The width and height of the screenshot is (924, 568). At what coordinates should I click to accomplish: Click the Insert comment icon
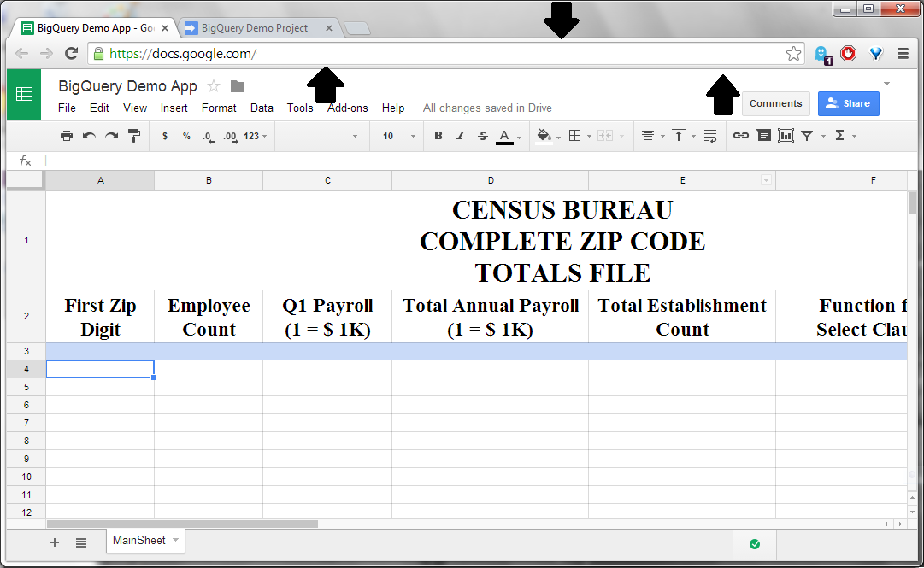pos(763,135)
